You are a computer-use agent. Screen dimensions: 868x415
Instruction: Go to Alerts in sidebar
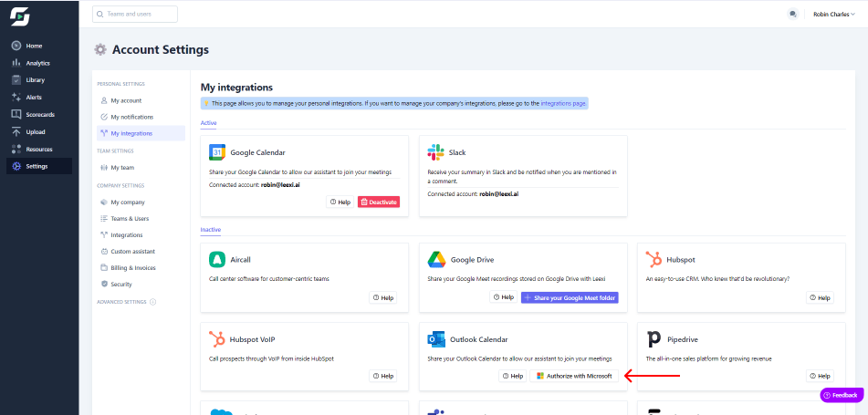(33, 98)
